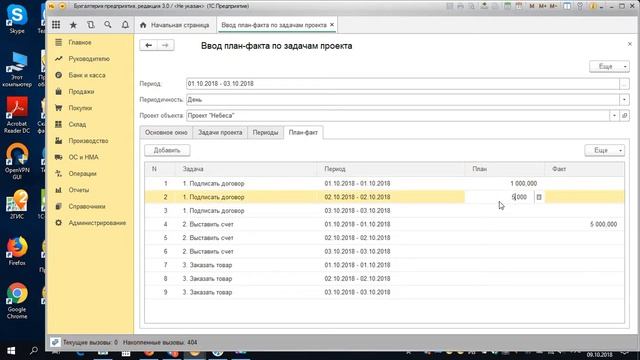The width and height of the screenshot is (640, 360).
Task: Open Справочники section in sidebar
Action: [87, 206]
